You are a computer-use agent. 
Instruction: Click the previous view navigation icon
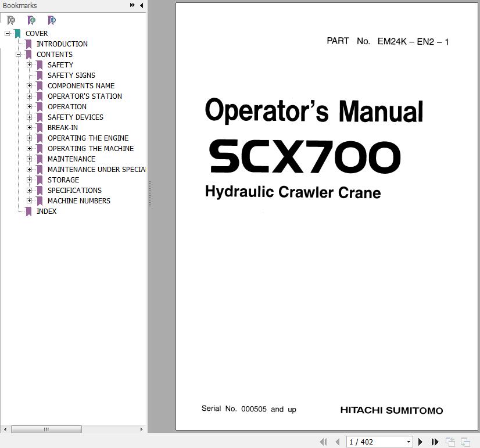(x=450, y=442)
